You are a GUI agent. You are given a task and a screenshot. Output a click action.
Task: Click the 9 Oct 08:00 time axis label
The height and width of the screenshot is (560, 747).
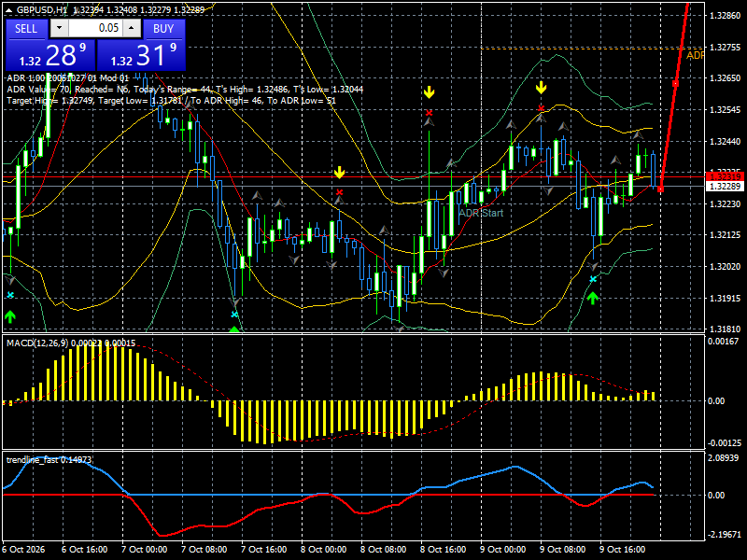pos(563,550)
